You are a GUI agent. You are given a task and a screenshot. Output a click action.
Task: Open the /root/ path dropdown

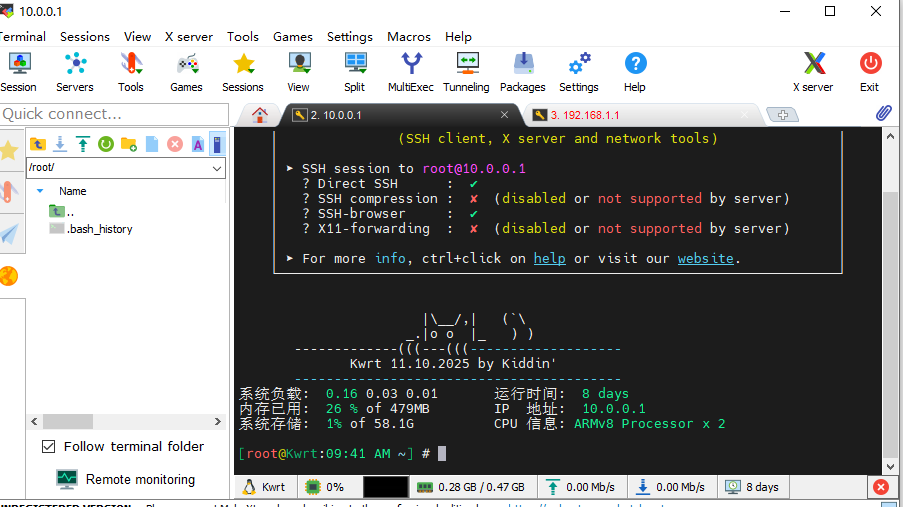217,168
